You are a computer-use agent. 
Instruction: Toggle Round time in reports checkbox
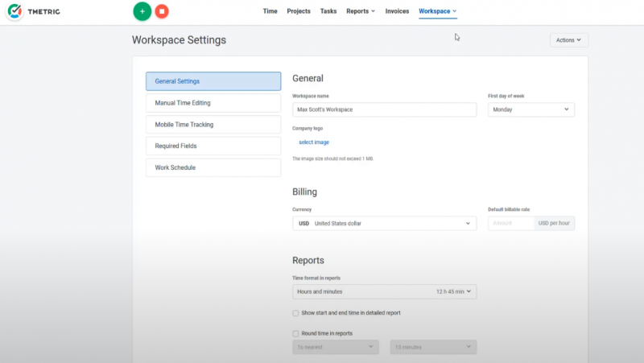pyautogui.click(x=296, y=333)
